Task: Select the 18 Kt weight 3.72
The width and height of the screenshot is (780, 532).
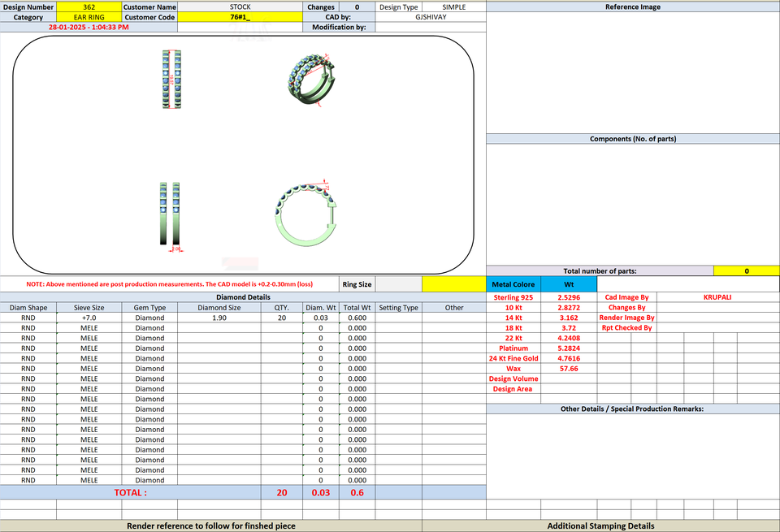Action: pyautogui.click(x=569, y=328)
